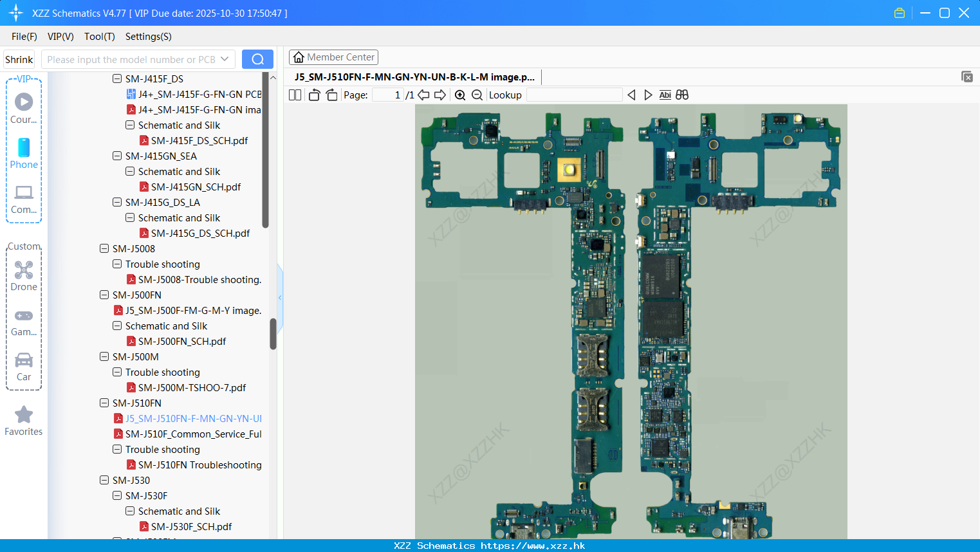The width and height of the screenshot is (980, 552).
Task: Collapse the SM-J510FN node
Action: tap(104, 403)
